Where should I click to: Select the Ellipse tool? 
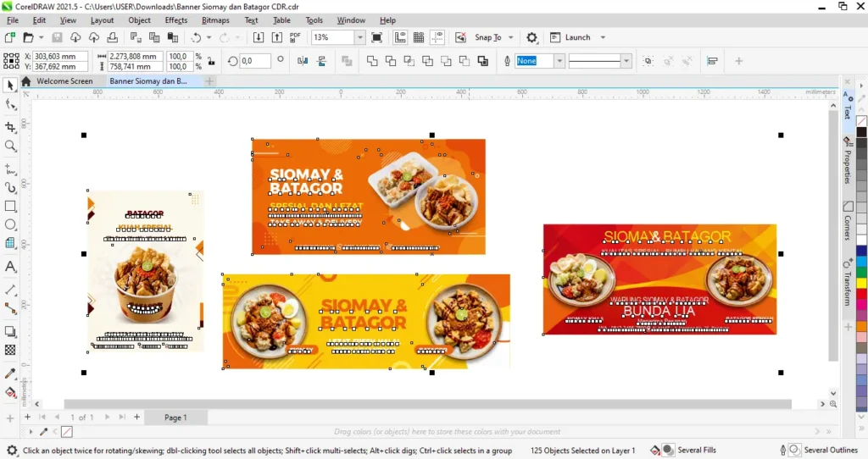[x=10, y=224]
